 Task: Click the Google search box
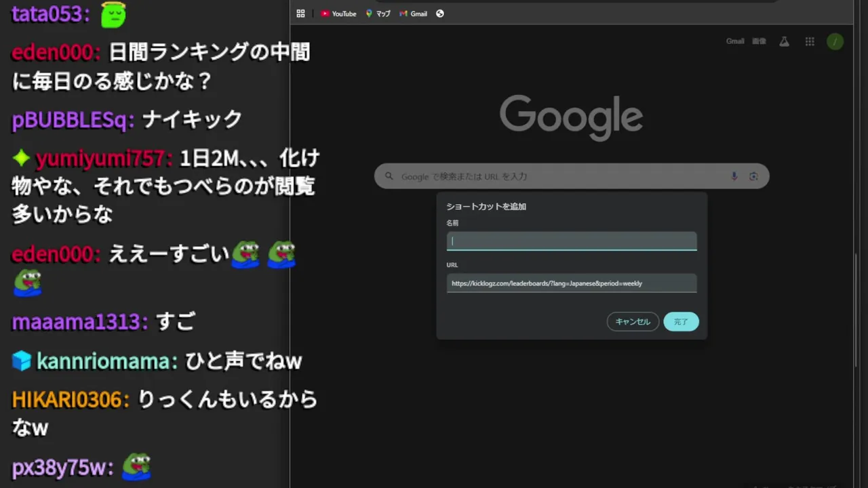point(572,176)
